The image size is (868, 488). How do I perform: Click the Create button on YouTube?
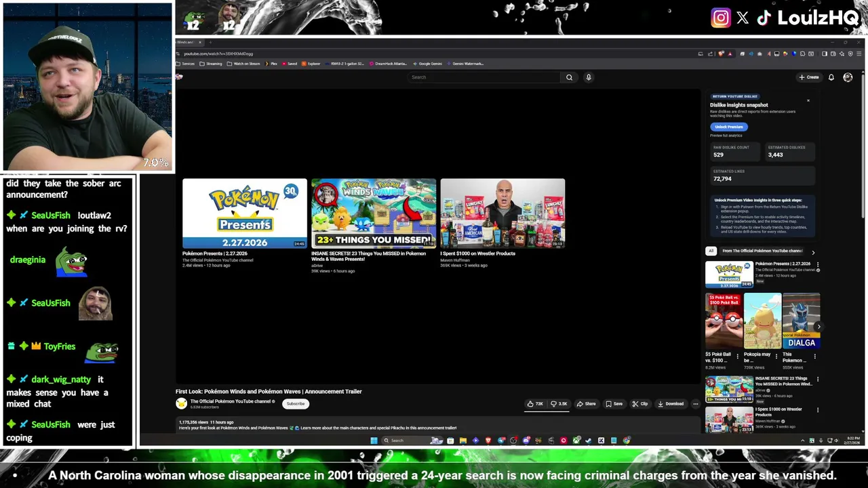click(x=809, y=77)
